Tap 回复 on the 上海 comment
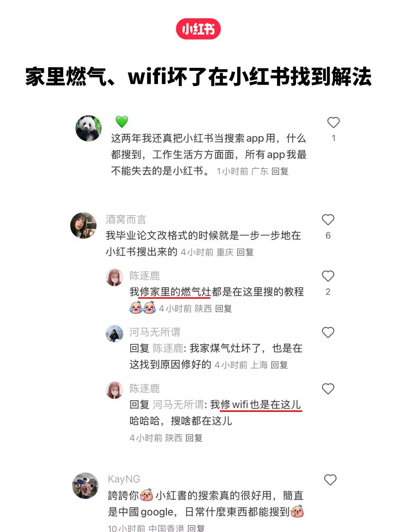This screenshot has height=532, width=398. click(279, 365)
